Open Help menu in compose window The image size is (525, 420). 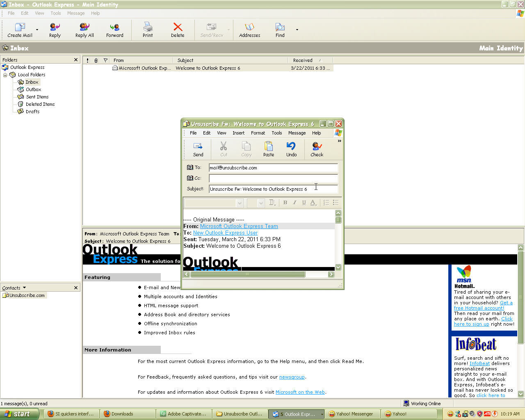pyautogui.click(x=317, y=133)
